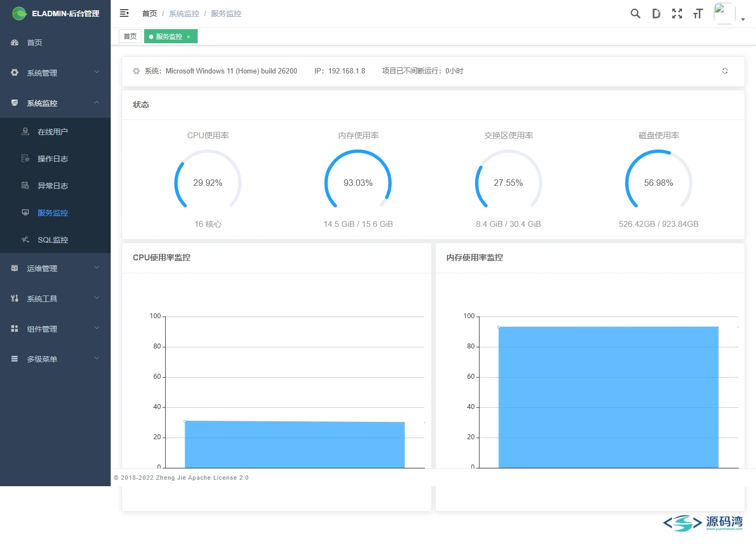This screenshot has width=756, height=544.
Task: Expand the 系统管理 menu chevron
Action: point(97,72)
